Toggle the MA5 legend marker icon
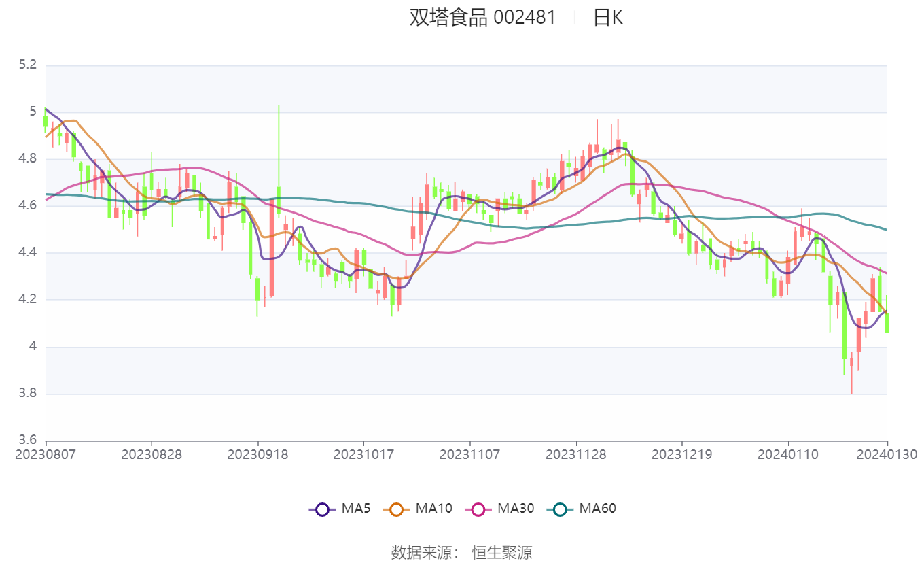The width and height of the screenshot is (924, 563). (322, 509)
